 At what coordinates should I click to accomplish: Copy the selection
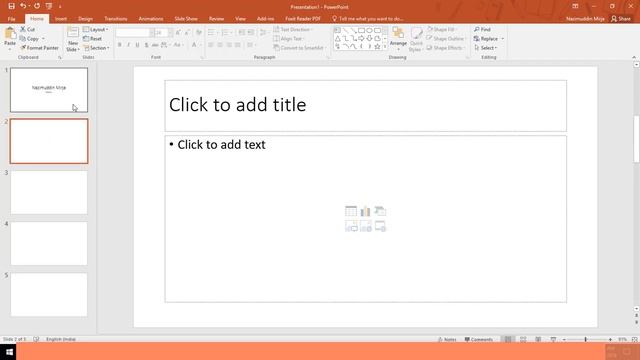29,39
